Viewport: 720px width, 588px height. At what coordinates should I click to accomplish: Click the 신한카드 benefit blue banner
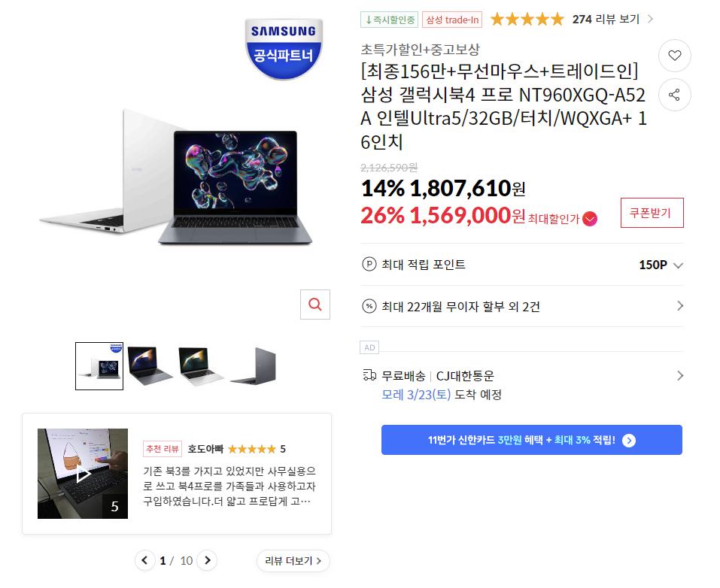532,440
